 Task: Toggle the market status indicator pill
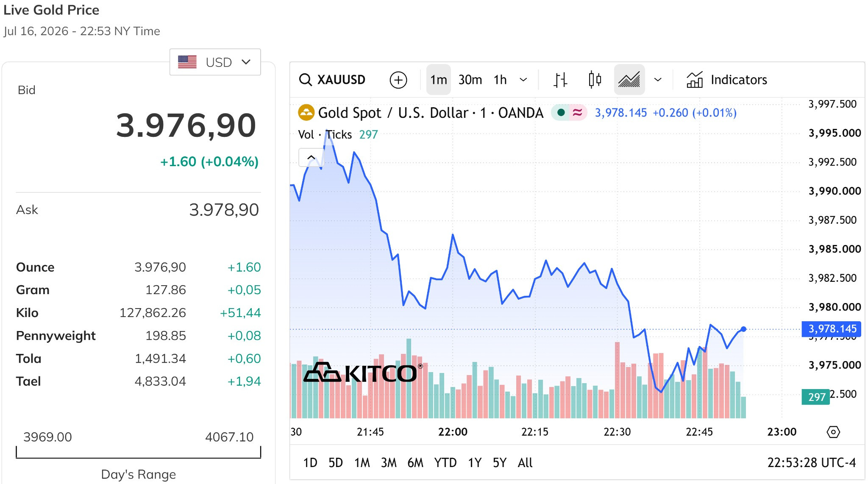569,113
